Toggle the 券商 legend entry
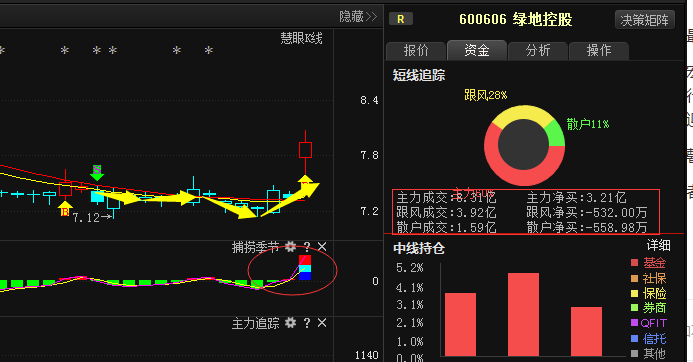693x362 pixels. point(648,308)
